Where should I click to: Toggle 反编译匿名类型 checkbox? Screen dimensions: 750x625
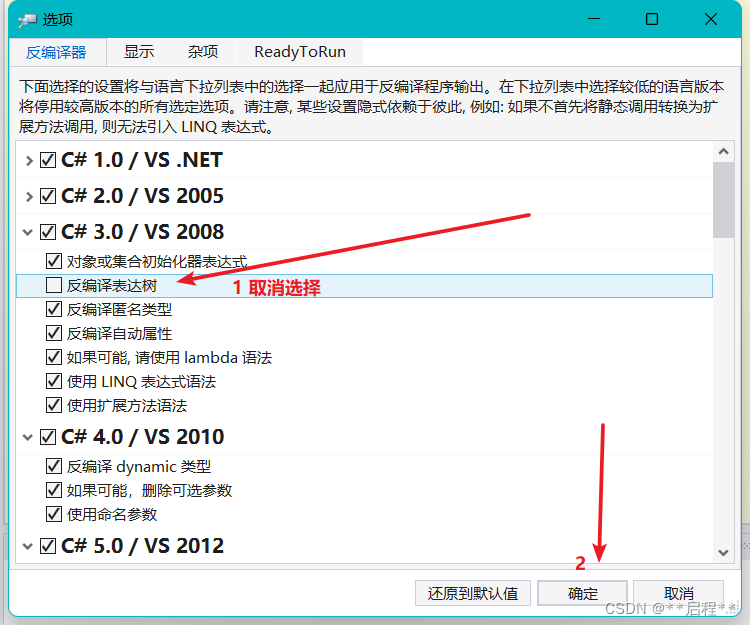(x=54, y=309)
